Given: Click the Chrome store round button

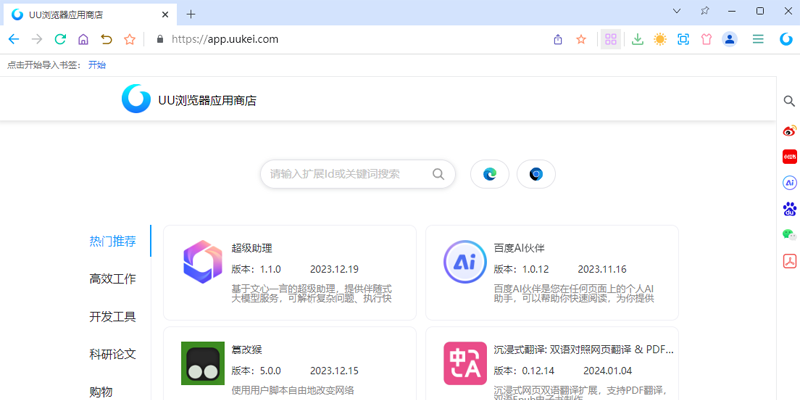Looking at the screenshot, I should tap(536, 174).
